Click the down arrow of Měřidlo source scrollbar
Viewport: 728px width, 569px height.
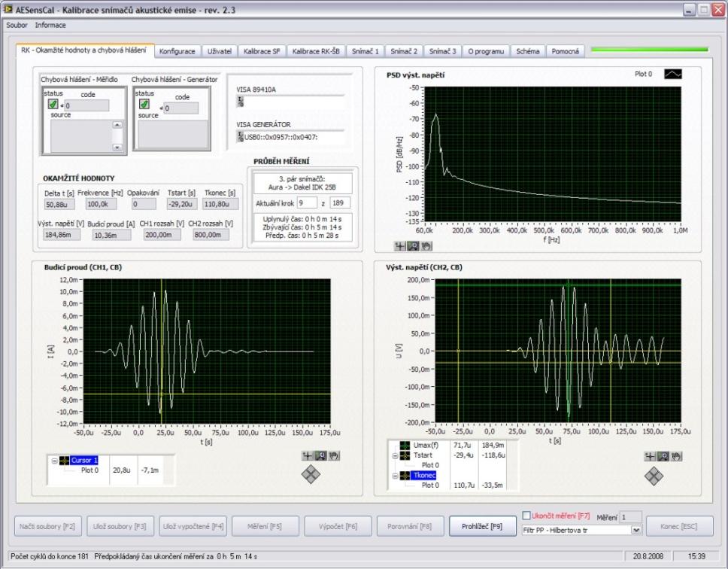pyautogui.click(x=117, y=148)
